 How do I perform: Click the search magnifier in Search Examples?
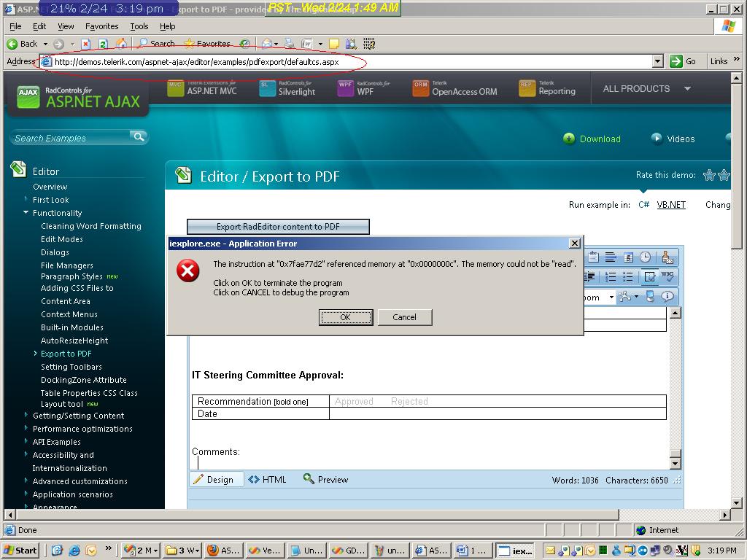click(x=139, y=137)
